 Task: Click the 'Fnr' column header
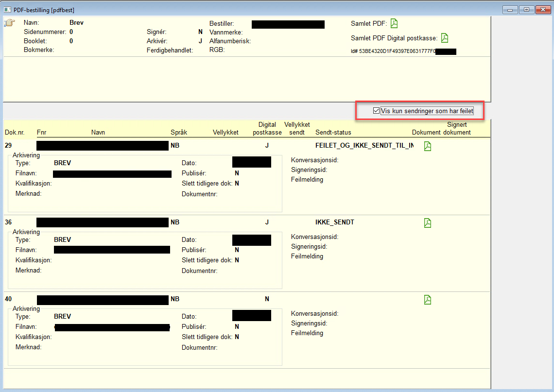click(42, 133)
